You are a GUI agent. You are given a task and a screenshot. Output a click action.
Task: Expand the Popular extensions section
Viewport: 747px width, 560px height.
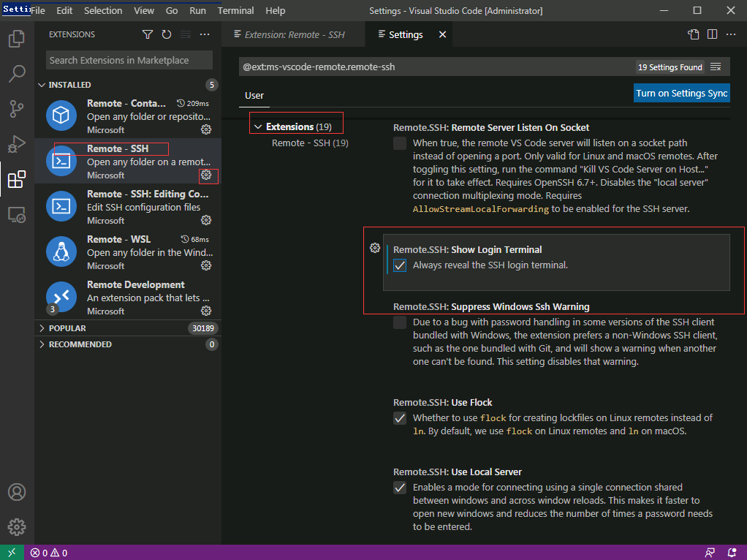coord(128,328)
